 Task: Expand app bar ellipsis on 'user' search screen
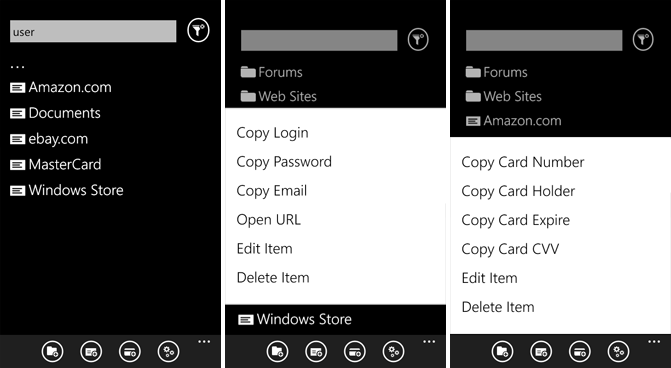[x=204, y=342]
